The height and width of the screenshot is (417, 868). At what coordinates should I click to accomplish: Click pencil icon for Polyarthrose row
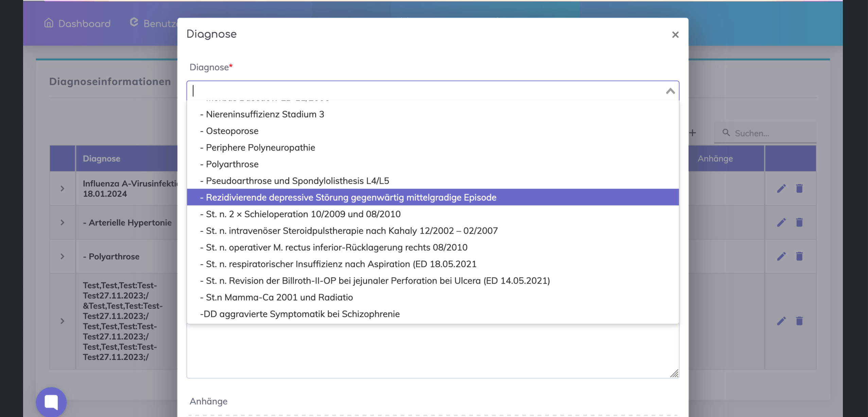tap(781, 256)
